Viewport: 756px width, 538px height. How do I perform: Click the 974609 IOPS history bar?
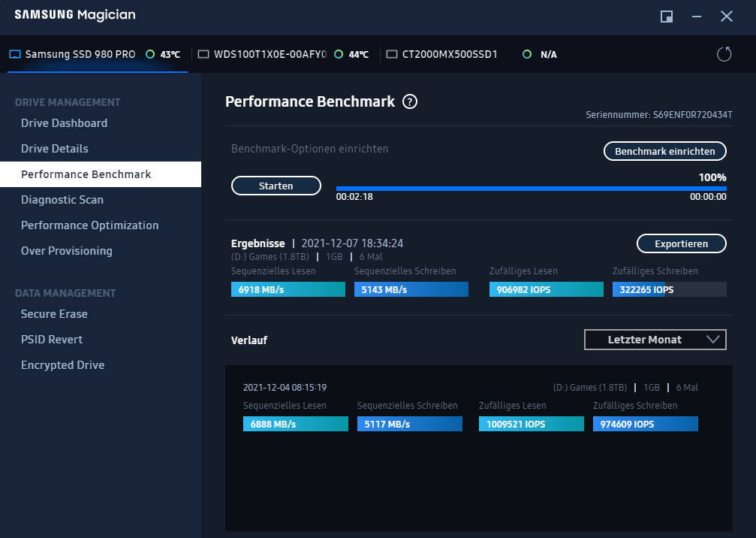[646, 424]
